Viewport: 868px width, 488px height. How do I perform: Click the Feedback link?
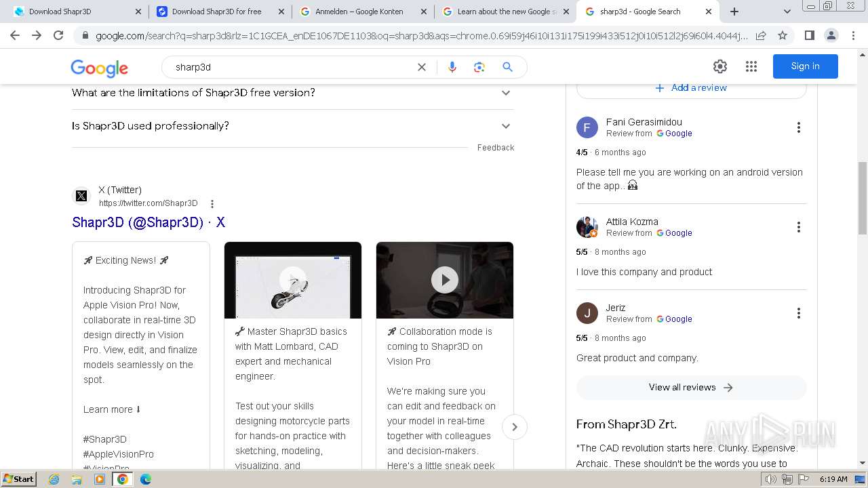(x=496, y=148)
